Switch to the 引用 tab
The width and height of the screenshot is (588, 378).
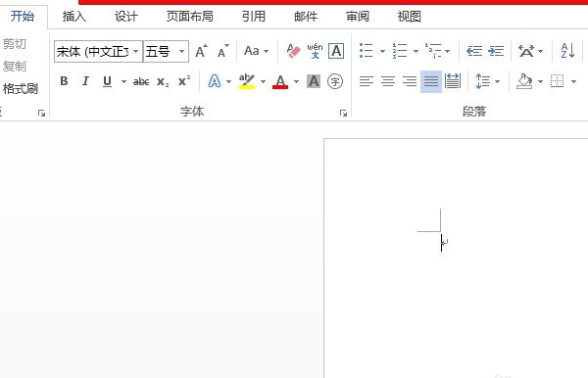tap(254, 16)
